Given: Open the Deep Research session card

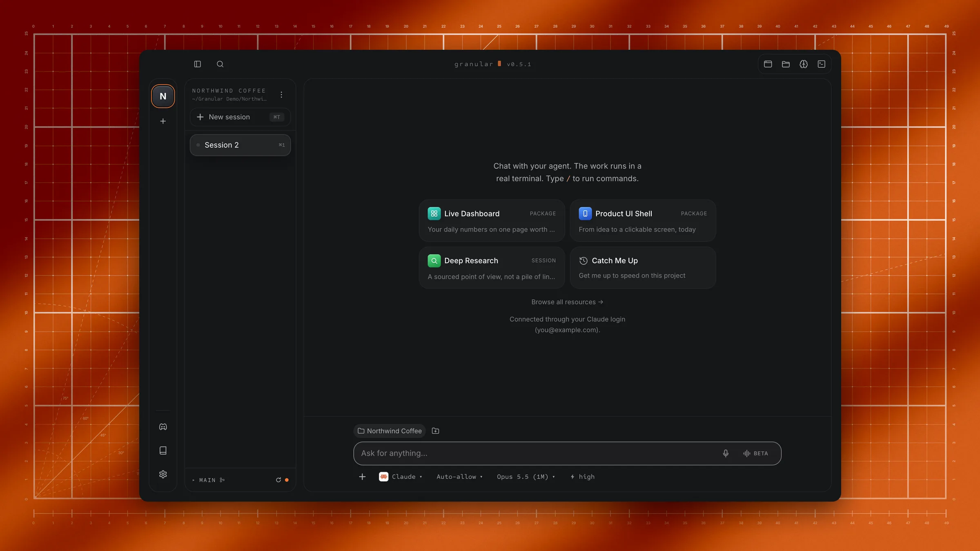Looking at the screenshot, I should [492, 268].
